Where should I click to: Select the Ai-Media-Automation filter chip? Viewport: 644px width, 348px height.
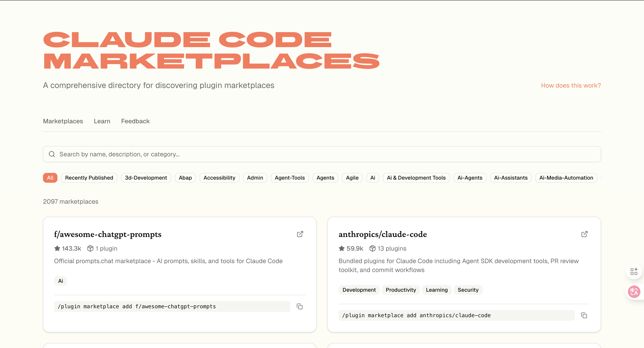[x=566, y=178]
